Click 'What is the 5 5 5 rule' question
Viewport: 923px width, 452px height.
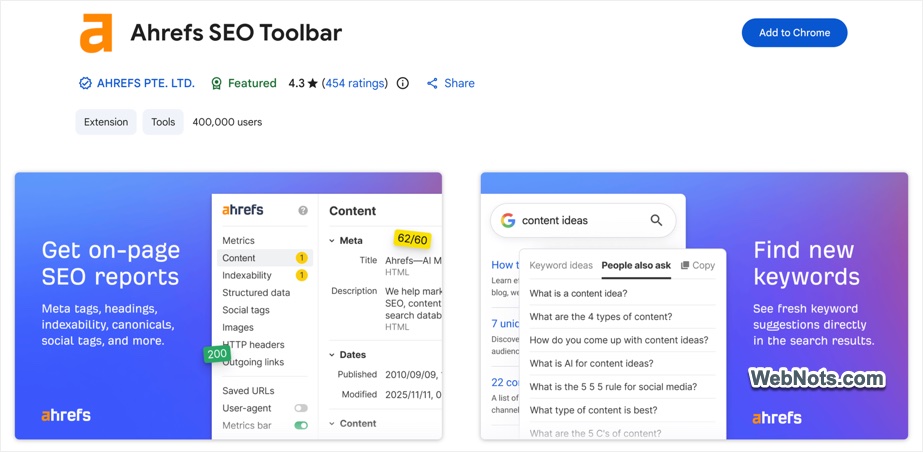613,387
